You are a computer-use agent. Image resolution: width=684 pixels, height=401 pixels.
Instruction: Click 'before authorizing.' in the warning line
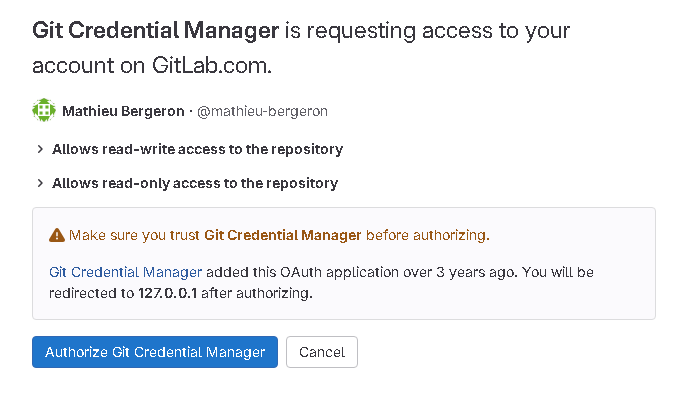coord(428,235)
